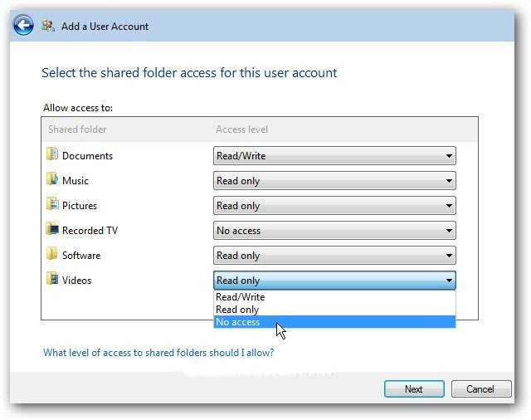Viewport: 531px width, 420px height.
Task: Click the Pictures folder icon
Action: 52,204
